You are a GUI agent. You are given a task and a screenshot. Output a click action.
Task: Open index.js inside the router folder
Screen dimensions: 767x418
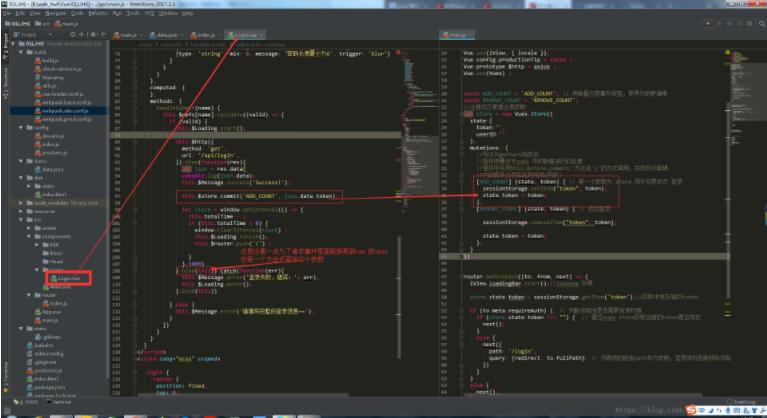[54, 304]
